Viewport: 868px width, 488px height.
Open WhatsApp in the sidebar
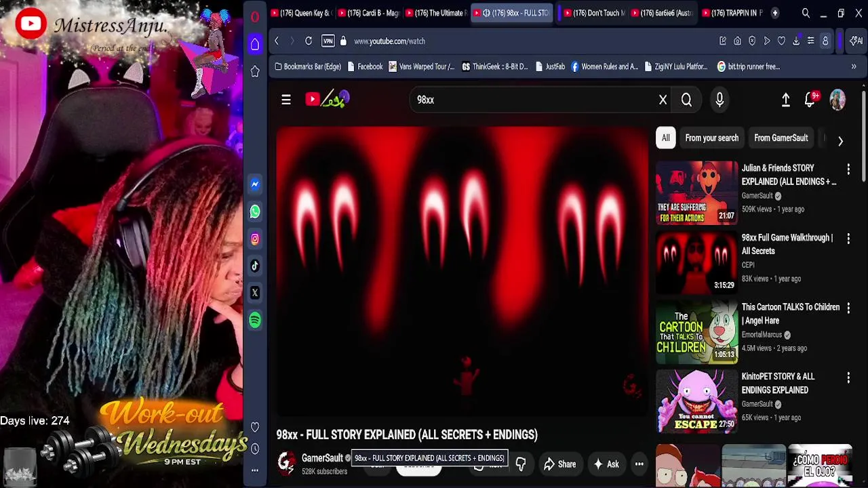coord(255,211)
